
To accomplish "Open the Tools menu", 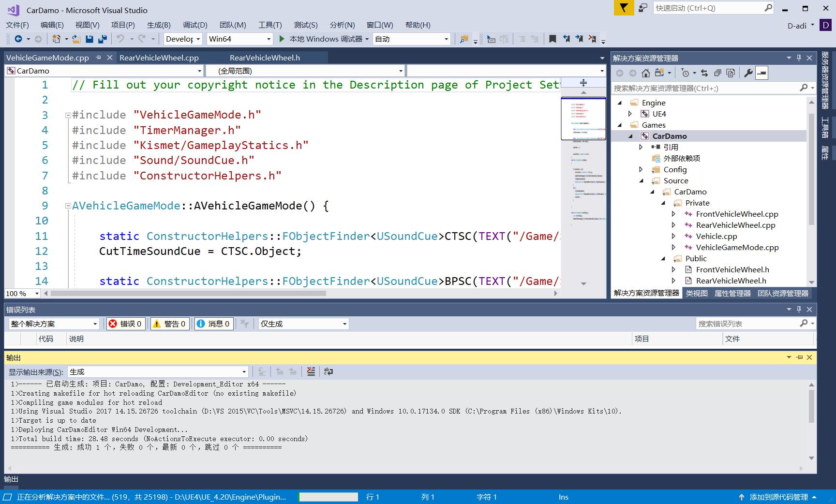I will (x=270, y=25).
